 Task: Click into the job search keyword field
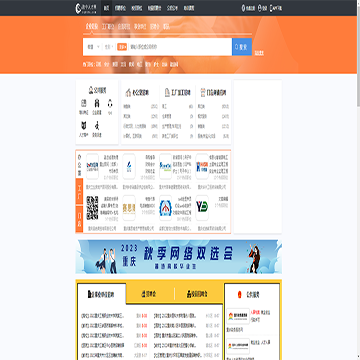tap(179, 47)
